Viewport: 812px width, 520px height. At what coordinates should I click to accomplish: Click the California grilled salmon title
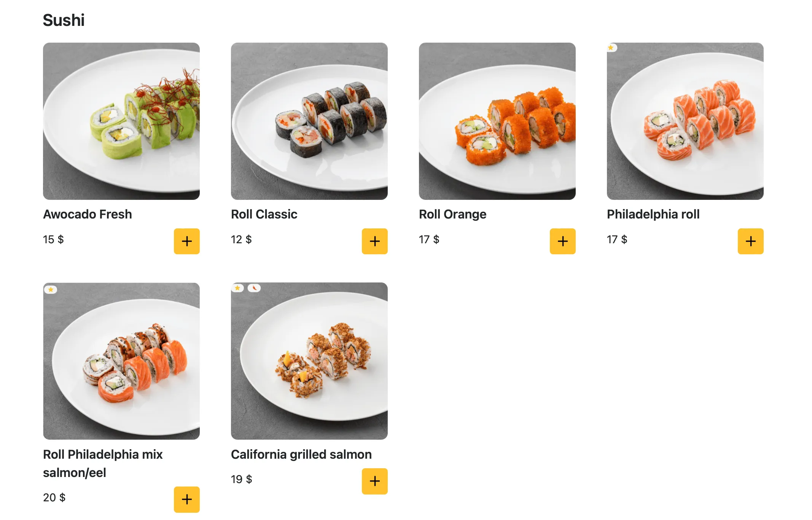click(x=301, y=454)
